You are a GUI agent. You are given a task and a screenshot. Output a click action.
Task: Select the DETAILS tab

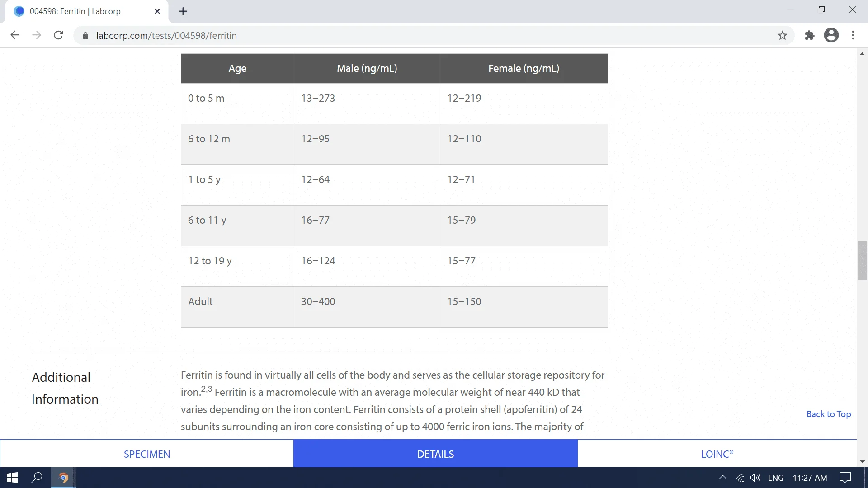click(435, 454)
